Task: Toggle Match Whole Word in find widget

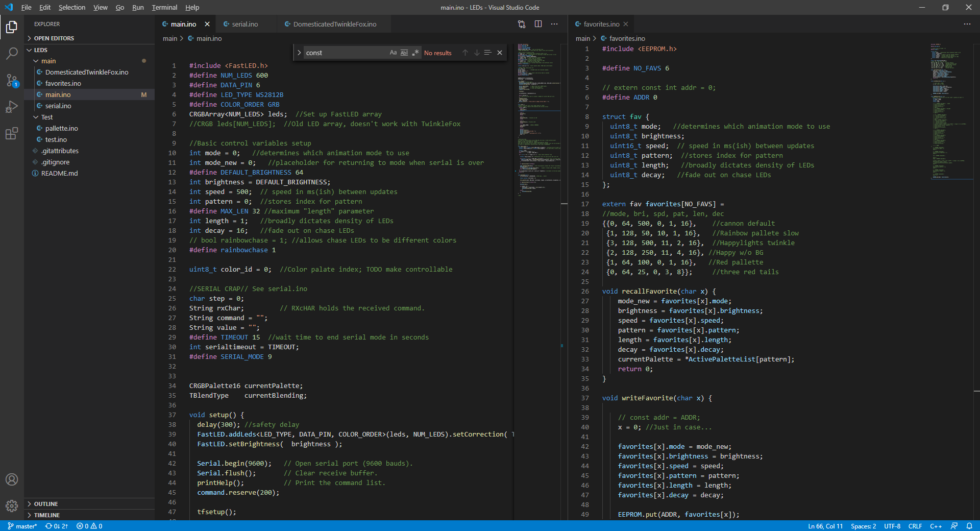Action: [x=404, y=53]
